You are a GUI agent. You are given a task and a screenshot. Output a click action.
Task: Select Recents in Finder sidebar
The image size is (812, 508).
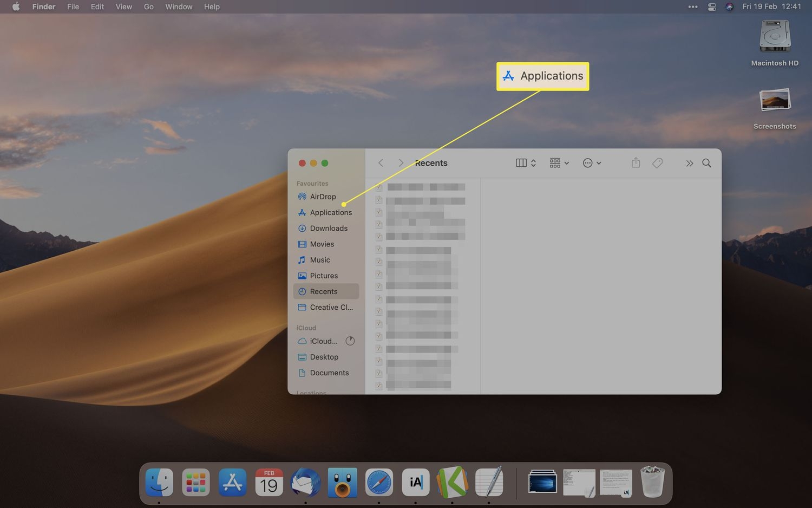click(326, 291)
